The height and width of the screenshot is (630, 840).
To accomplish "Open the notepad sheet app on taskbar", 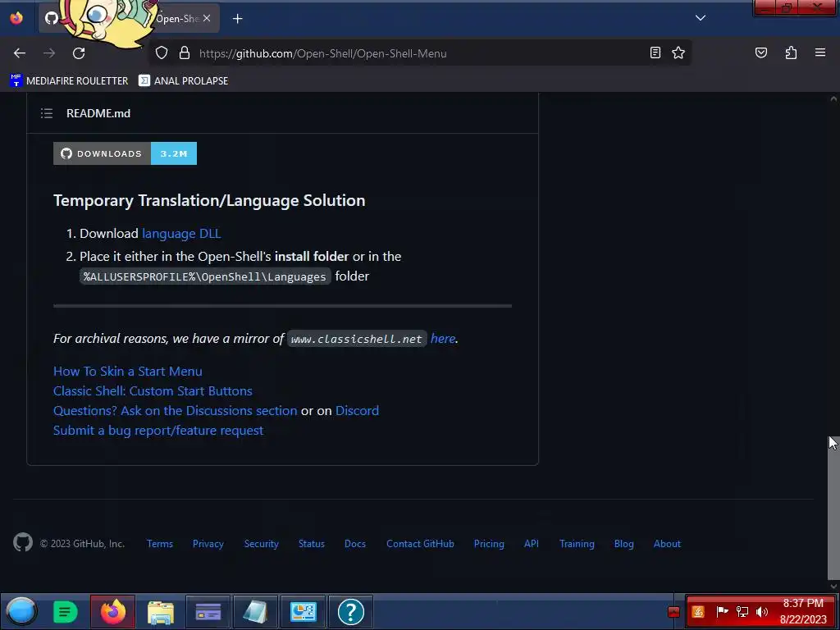I will click(255, 611).
